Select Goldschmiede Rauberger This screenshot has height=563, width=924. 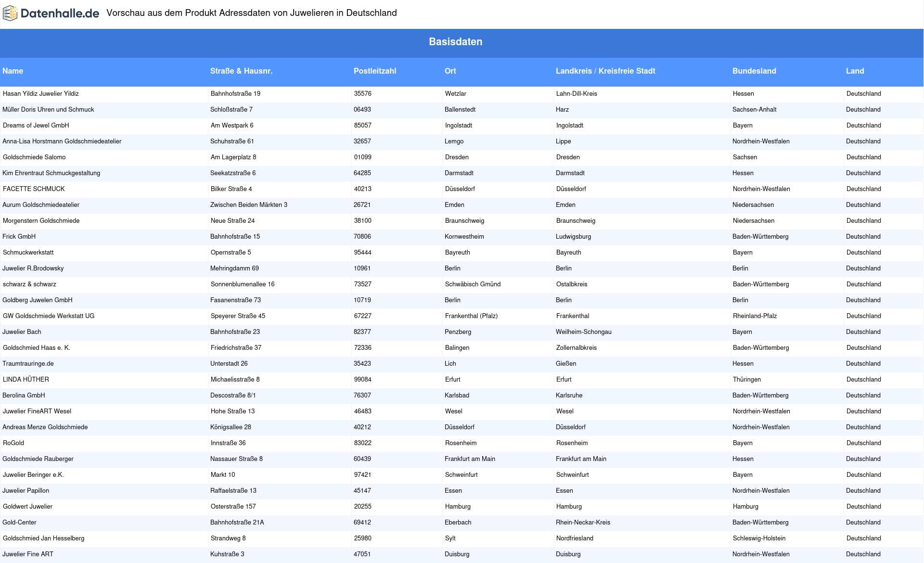38,459
